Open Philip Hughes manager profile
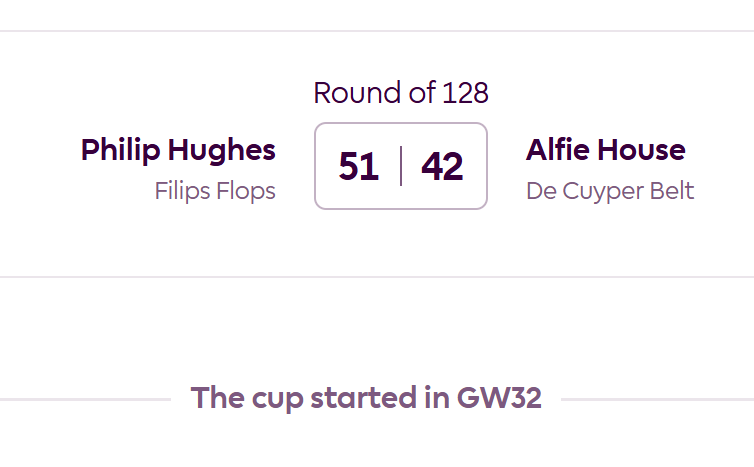The image size is (754, 467). (178, 150)
